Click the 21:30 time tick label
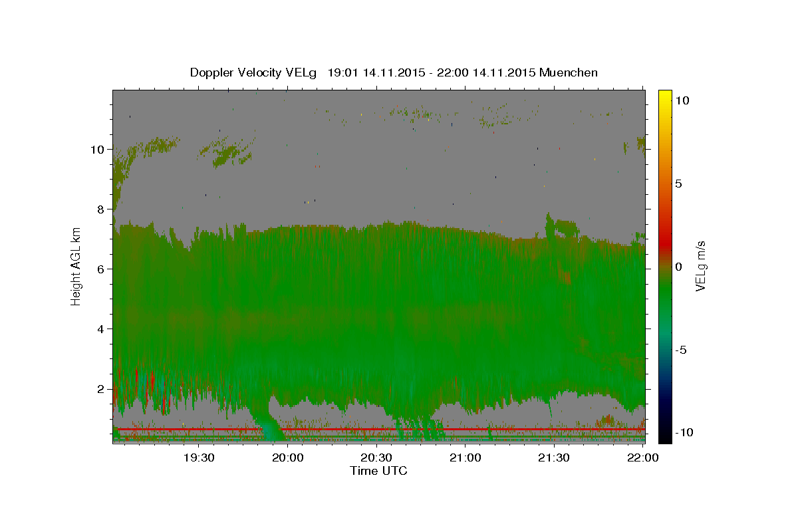 click(x=553, y=458)
